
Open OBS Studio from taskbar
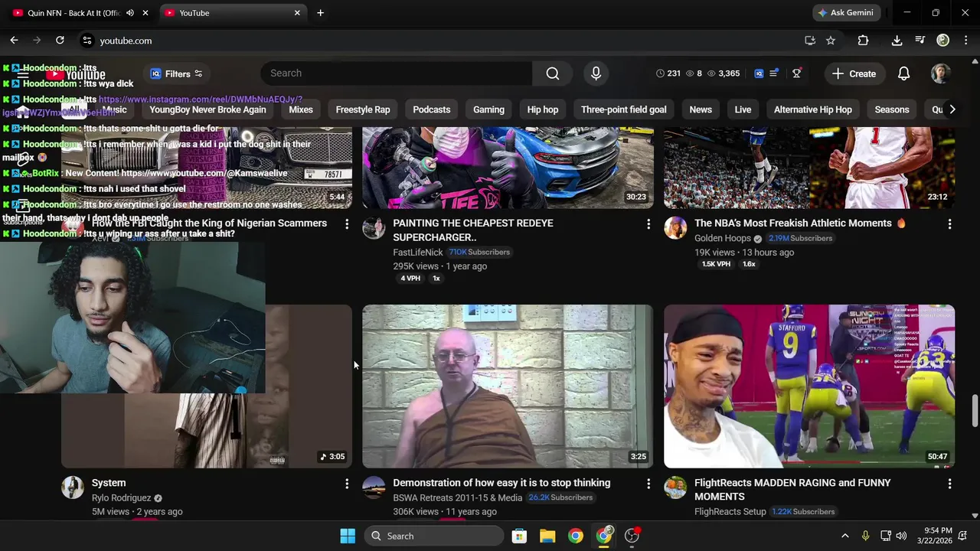tap(632, 536)
